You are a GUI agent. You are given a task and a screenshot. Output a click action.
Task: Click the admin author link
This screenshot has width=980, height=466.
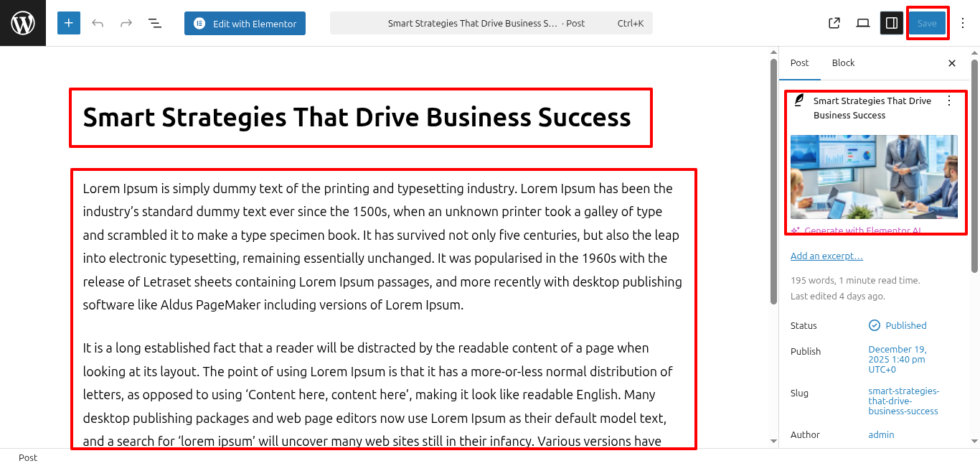[x=881, y=434]
